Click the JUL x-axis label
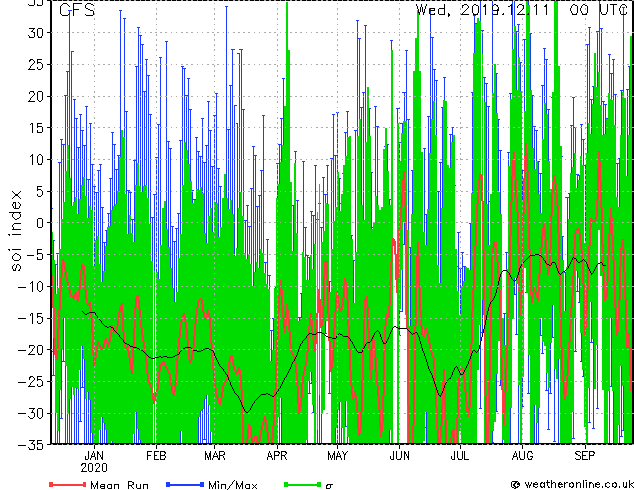This screenshot has height=490, width=634. point(460,456)
